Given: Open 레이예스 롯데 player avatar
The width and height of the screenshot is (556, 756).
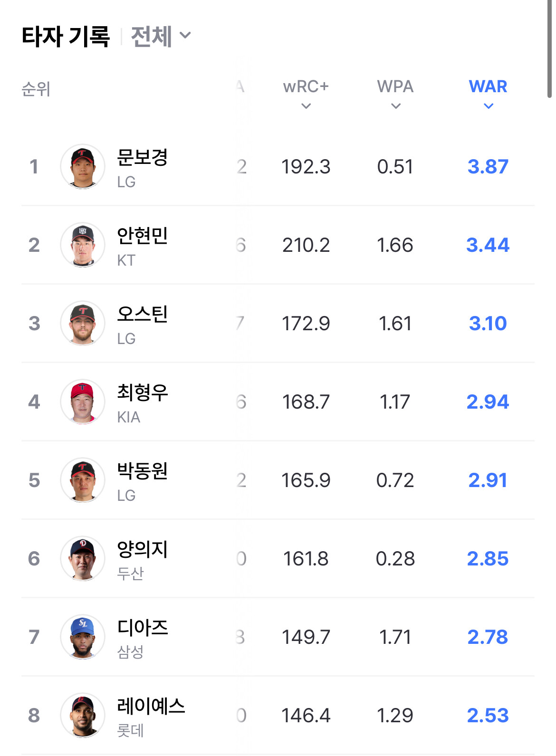Looking at the screenshot, I should 83,715.
